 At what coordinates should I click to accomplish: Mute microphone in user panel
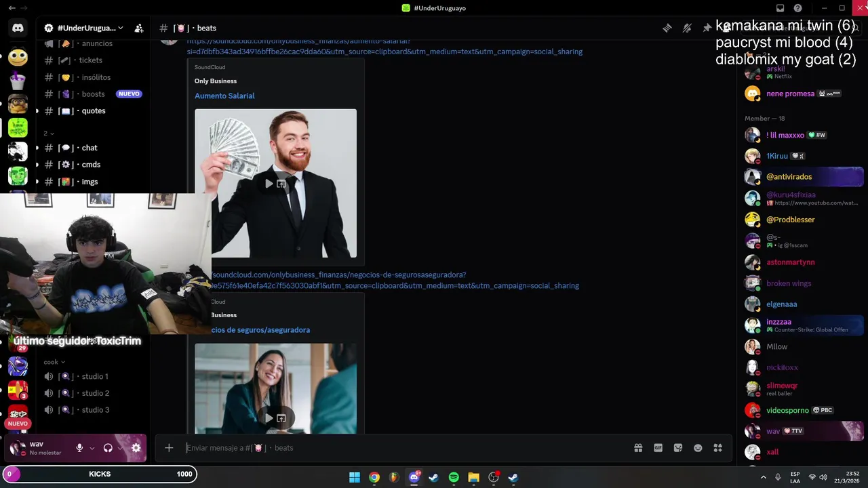pos(79,448)
